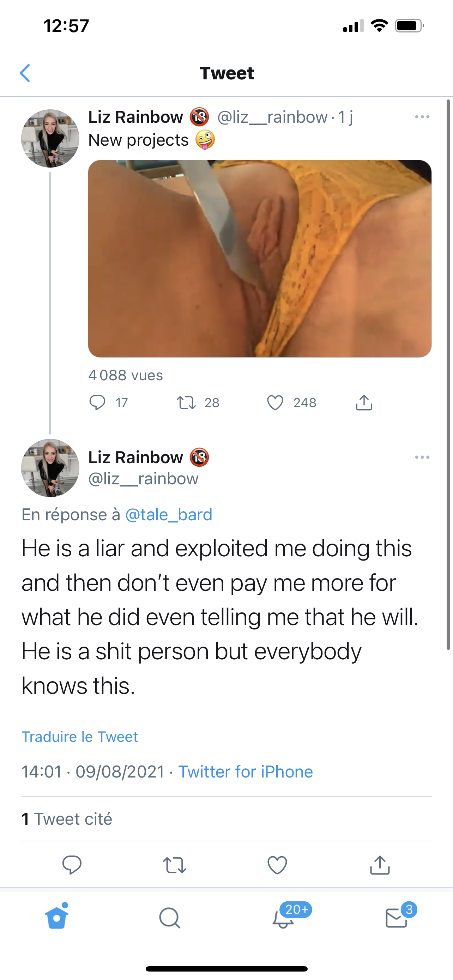Screen dimensions: 453x980
Task: Share the main tweet from bottom action bar
Action: (380, 865)
